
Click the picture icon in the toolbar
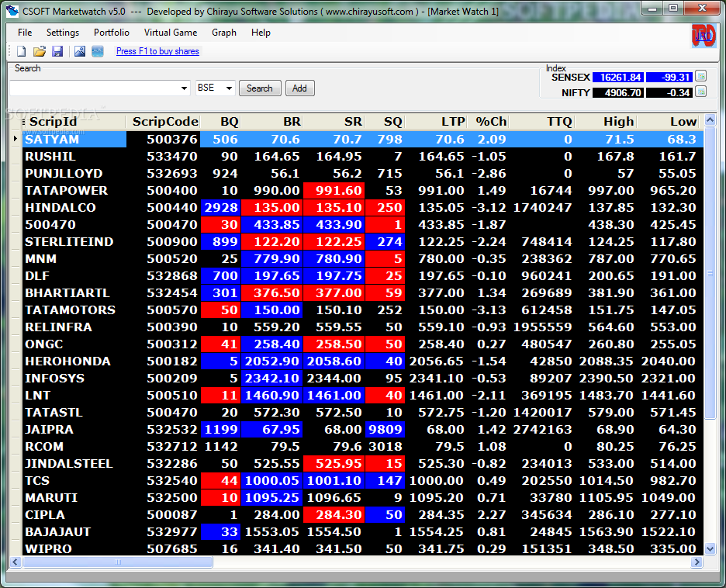click(80, 51)
